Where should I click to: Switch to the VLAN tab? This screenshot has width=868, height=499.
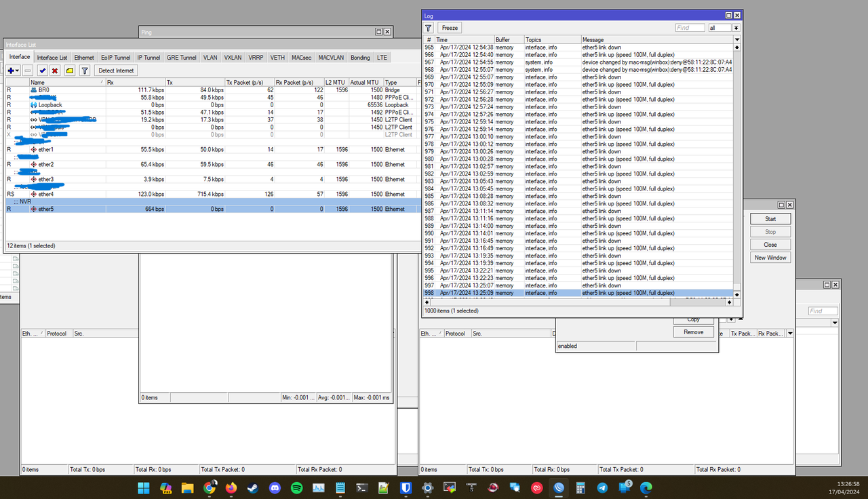point(210,58)
